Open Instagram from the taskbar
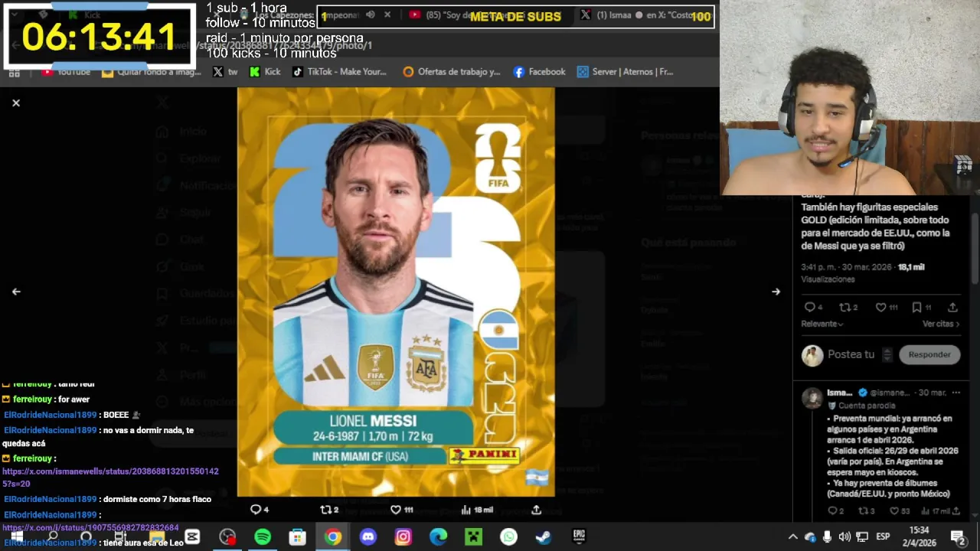Screen dimensions: 980x551 (403, 537)
